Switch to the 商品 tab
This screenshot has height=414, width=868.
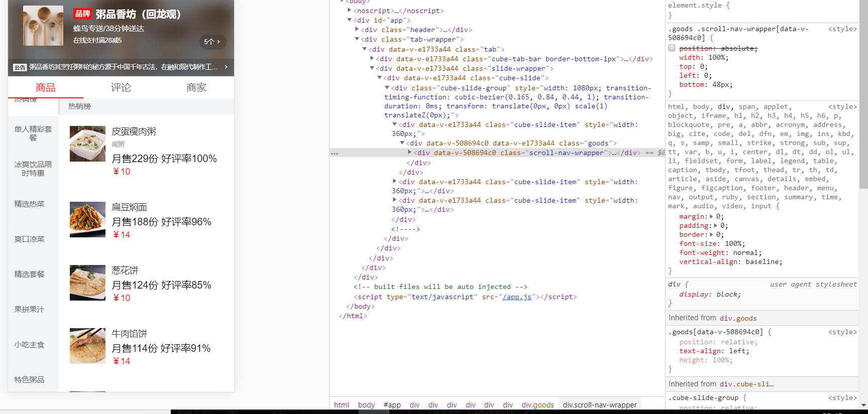click(46, 88)
